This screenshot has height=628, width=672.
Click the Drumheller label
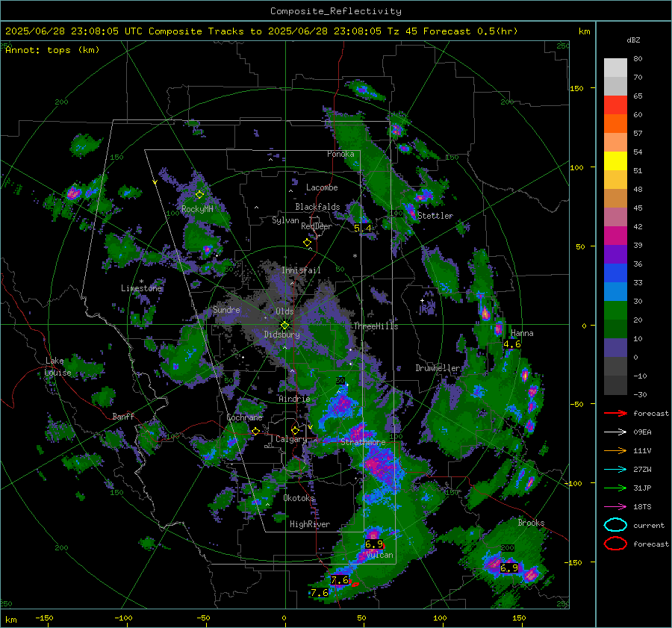[x=438, y=368]
